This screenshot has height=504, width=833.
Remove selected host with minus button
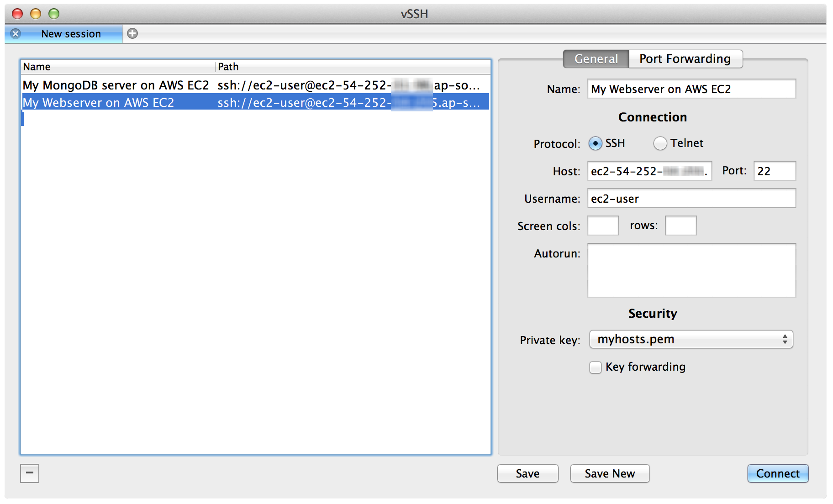click(30, 473)
